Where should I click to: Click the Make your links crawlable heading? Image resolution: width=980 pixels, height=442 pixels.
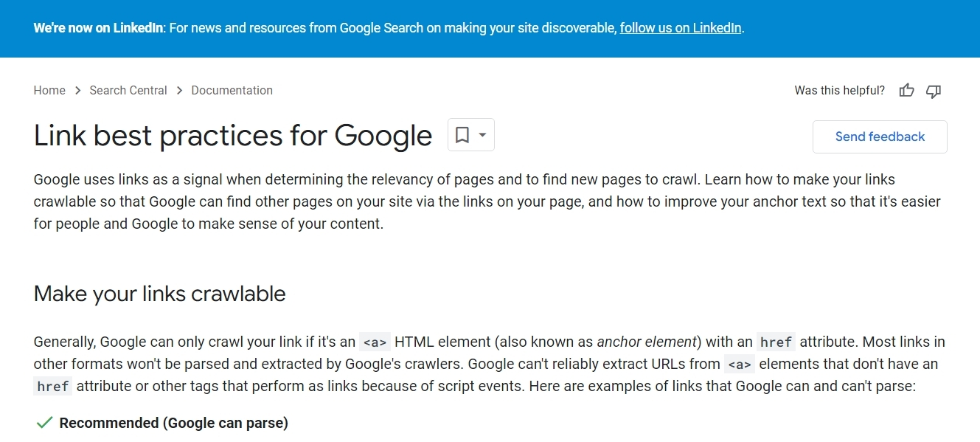(159, 294)
